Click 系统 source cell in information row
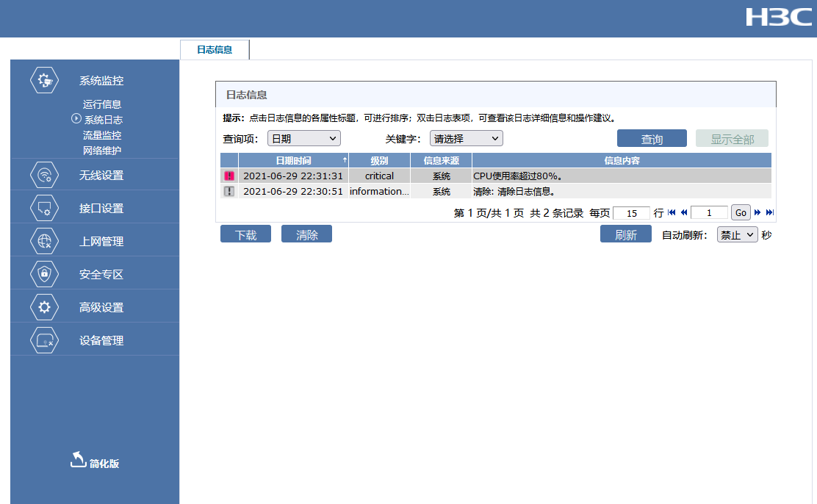 click(442, 191)
